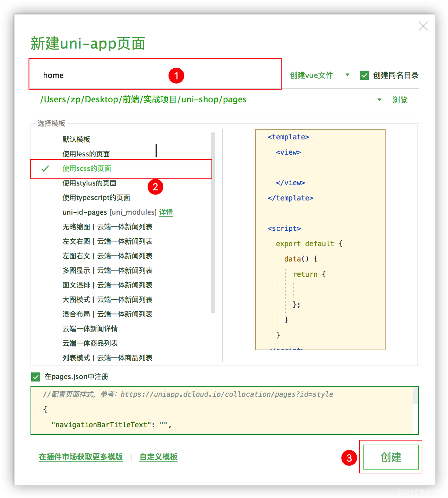
Task: Click the template list vertical scrollbar
Action: (x=213, y=223)
